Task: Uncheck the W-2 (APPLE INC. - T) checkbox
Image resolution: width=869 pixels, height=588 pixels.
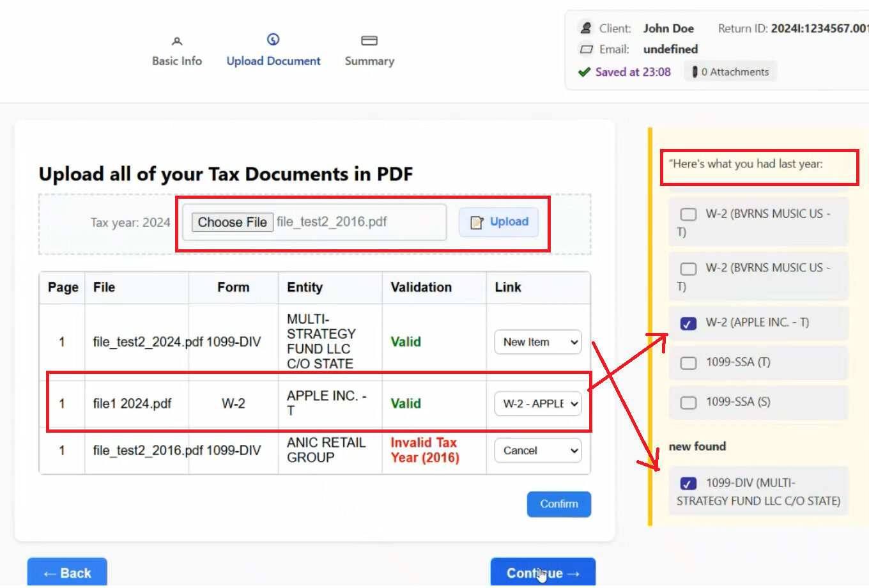Action: point(688,323)
